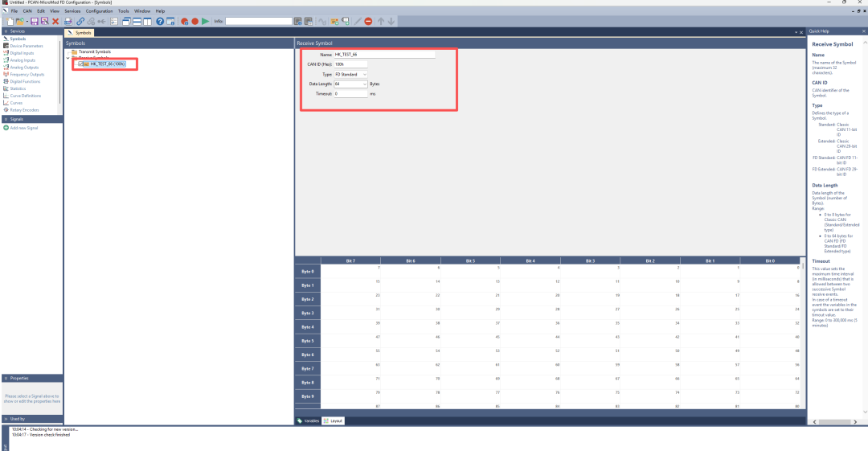Click Add new Signal link
This screenshot has height=451, width=868.
coord(23,128)
